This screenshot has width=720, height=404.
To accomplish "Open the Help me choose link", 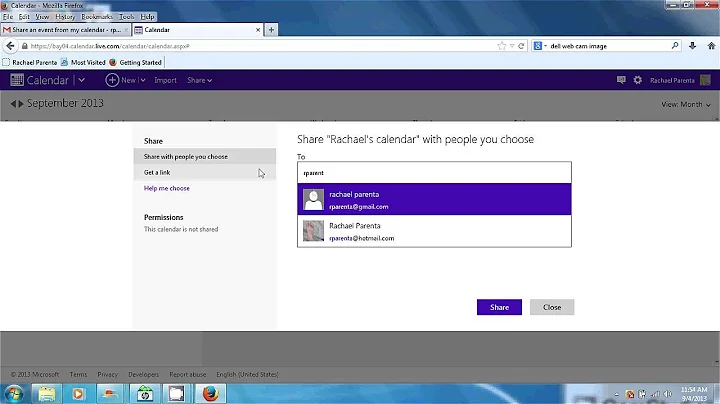I will (167, 188).
